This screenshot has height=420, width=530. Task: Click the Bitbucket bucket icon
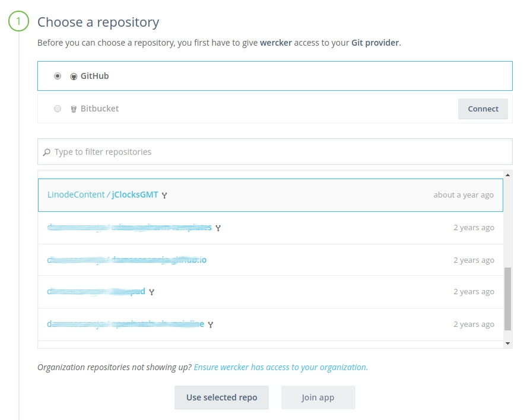(x=72, y=109)
